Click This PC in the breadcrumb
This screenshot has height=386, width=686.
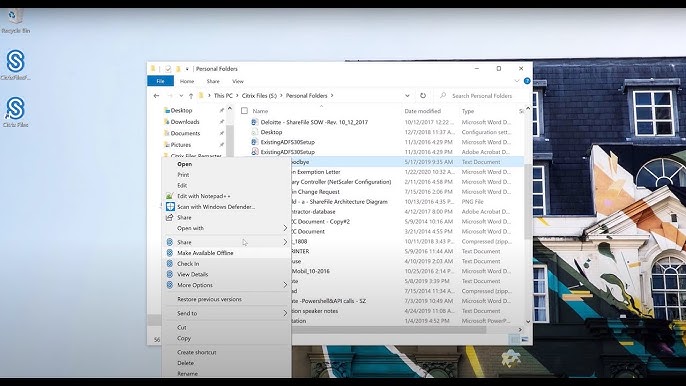[223, 95]
